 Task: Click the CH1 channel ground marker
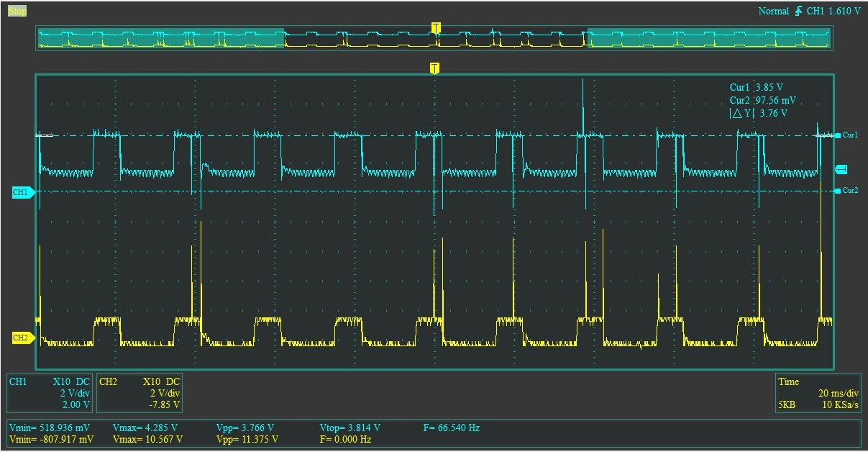coord(23,192)
